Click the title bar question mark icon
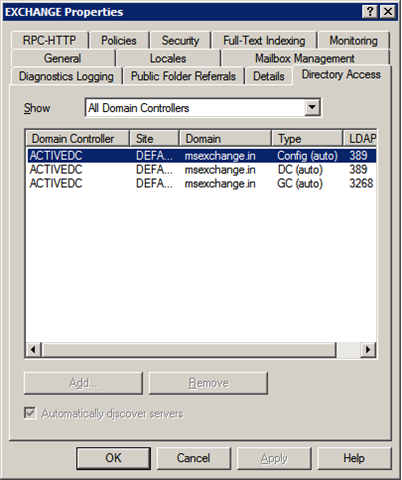 370,12
